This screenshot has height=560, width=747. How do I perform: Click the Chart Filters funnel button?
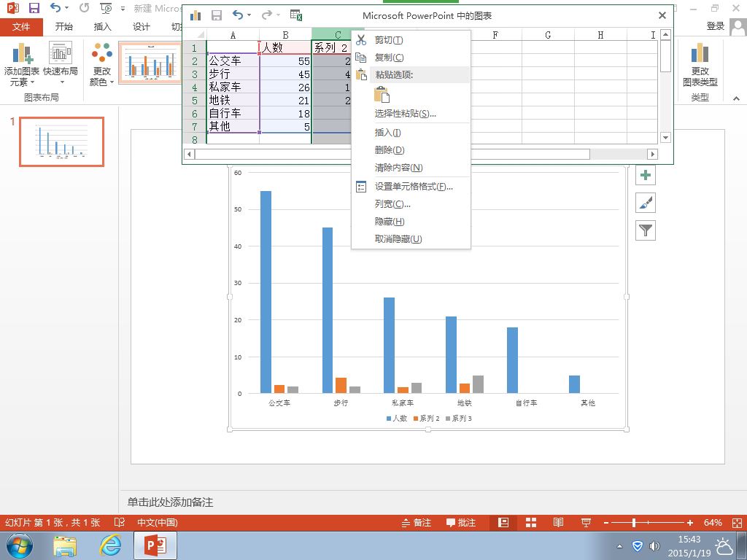[646, 230]
